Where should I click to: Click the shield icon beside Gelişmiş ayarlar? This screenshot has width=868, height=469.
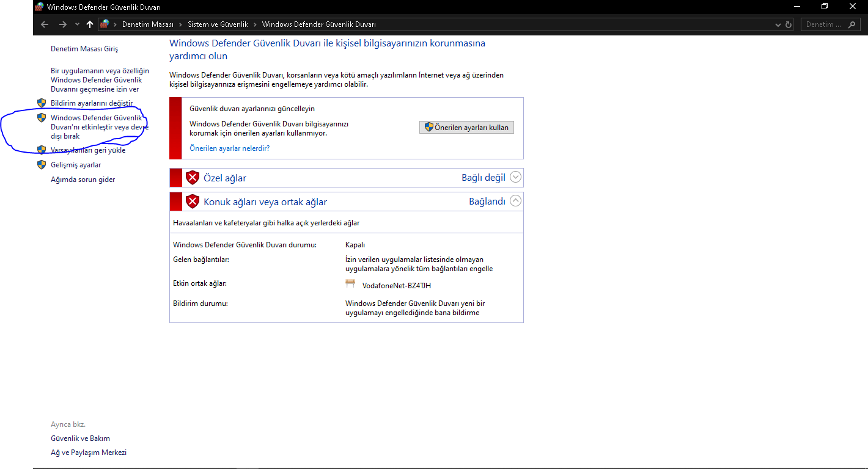click(42, 165)
